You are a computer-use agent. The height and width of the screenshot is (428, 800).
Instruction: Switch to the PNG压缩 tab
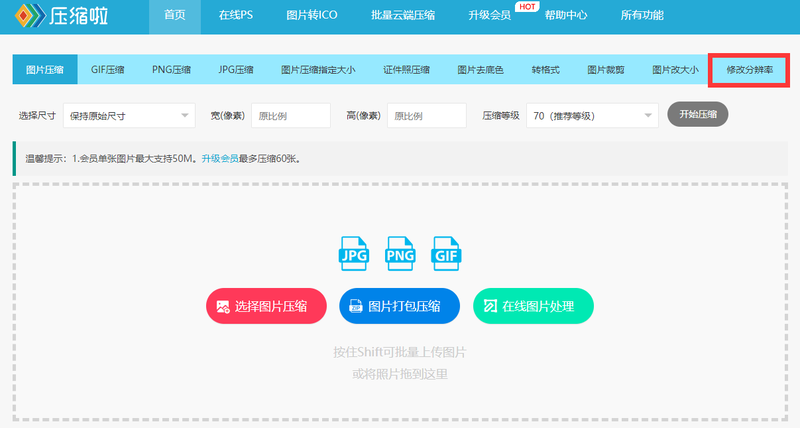click(171, 69)
